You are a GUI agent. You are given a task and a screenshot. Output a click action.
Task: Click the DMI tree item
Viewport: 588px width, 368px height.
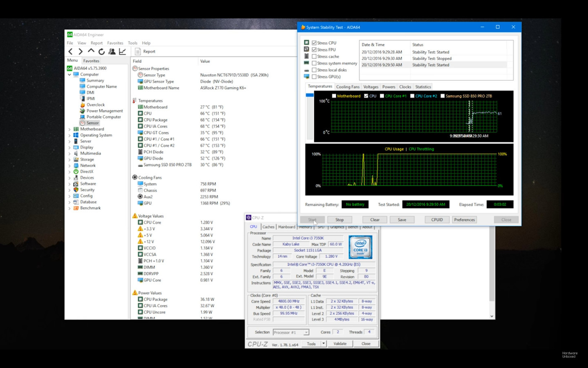pos(90,93)
